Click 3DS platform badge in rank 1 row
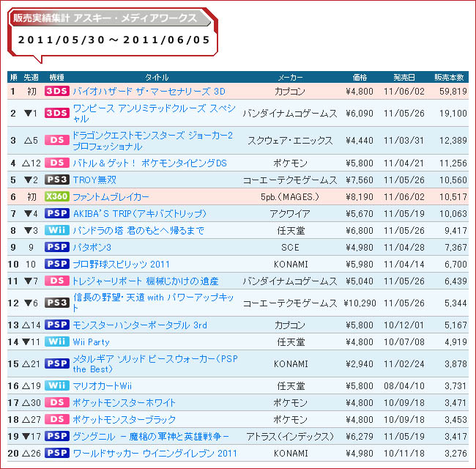The image size is (476, 469). [57, 91]
